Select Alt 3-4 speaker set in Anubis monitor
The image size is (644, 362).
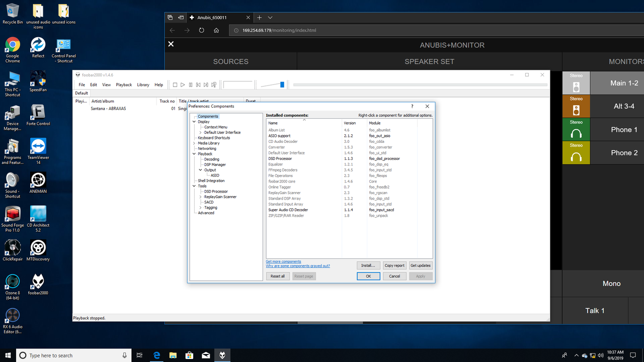603,106
